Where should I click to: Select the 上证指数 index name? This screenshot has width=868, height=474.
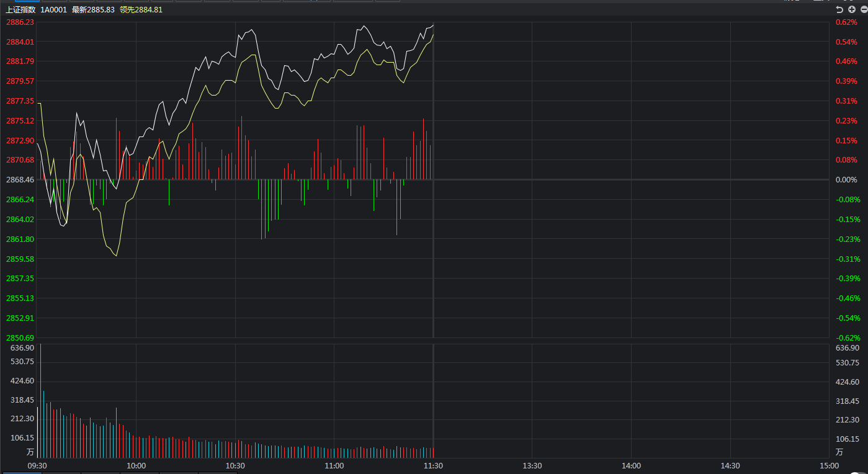pyautogui.click(x=20, y=10)
